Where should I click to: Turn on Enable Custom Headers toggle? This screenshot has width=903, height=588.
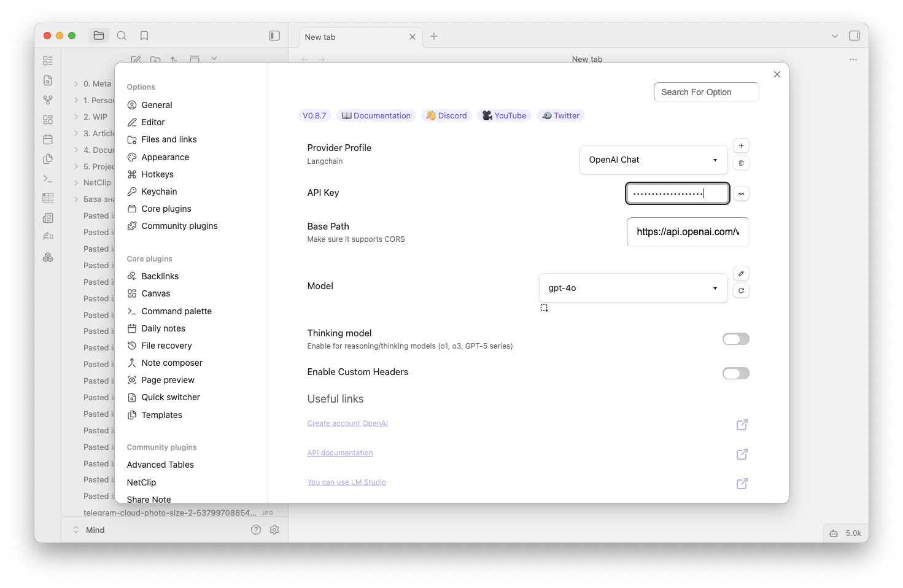[x=736, y=373]
